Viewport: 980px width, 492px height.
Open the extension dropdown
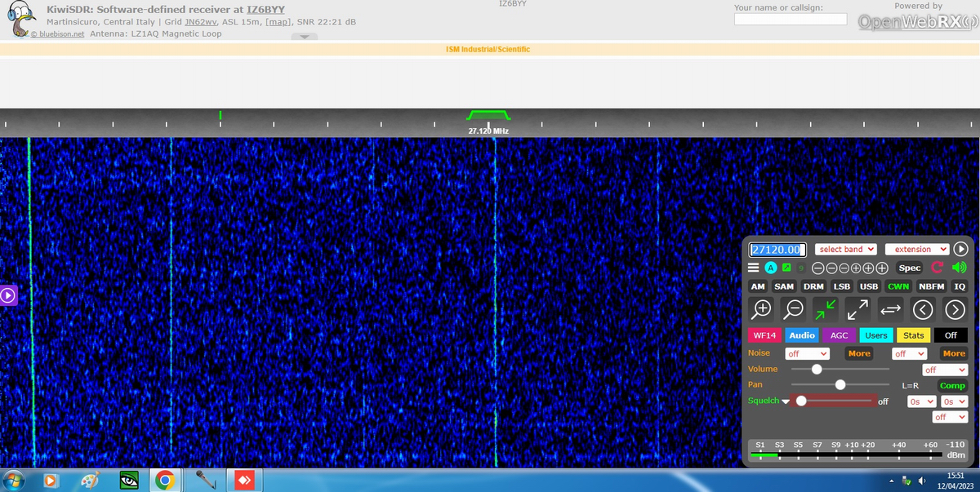coord(916,249)
